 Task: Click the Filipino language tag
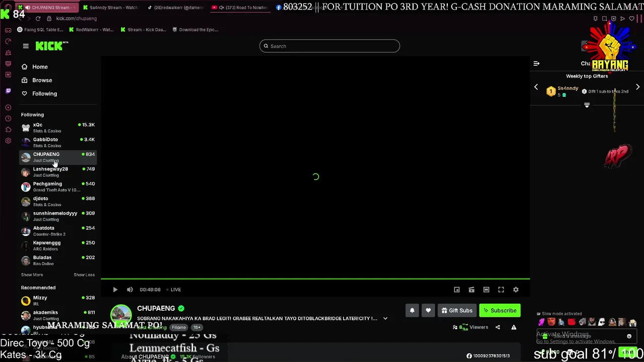pos(179,327)
